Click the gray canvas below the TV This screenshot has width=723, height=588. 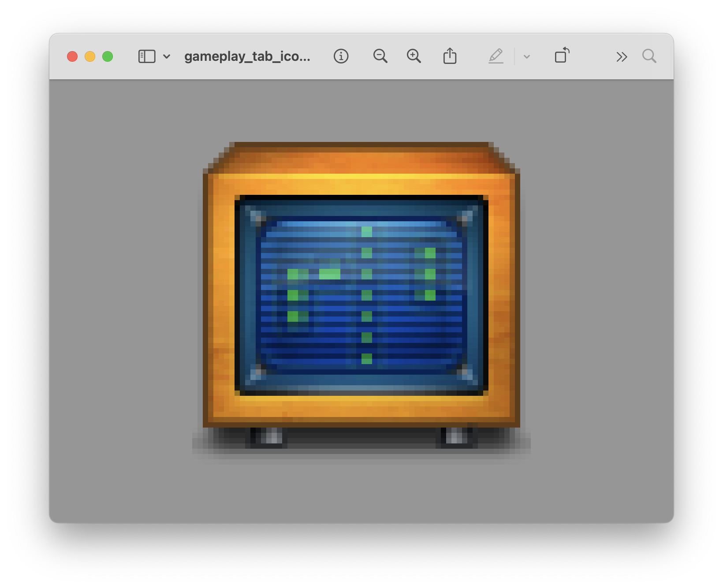[361, 489]
